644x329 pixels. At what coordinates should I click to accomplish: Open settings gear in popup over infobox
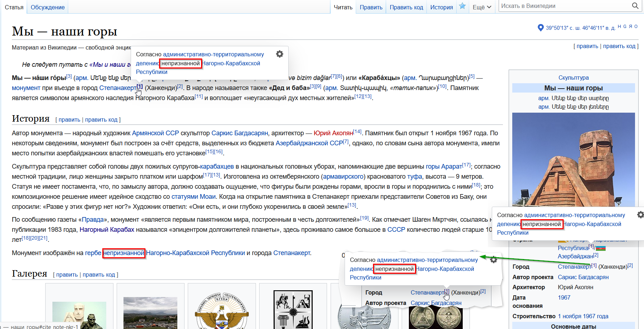click(640, 215)
